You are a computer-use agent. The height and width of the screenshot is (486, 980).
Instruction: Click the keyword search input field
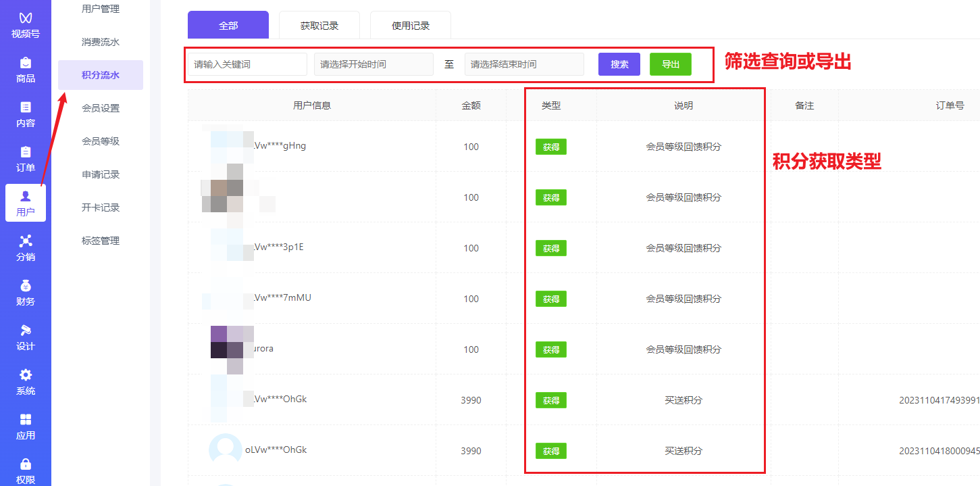coord(247,64)
